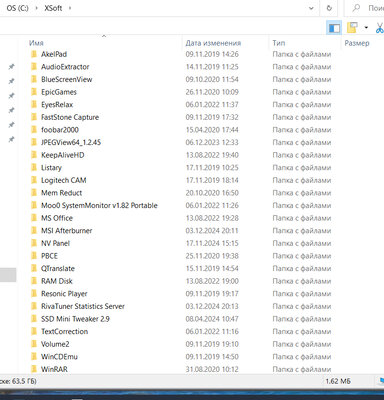Viewport: 384px width, 400px height.
Task: Select XSoft in the breadcrumb path
Action: (53, 8)
